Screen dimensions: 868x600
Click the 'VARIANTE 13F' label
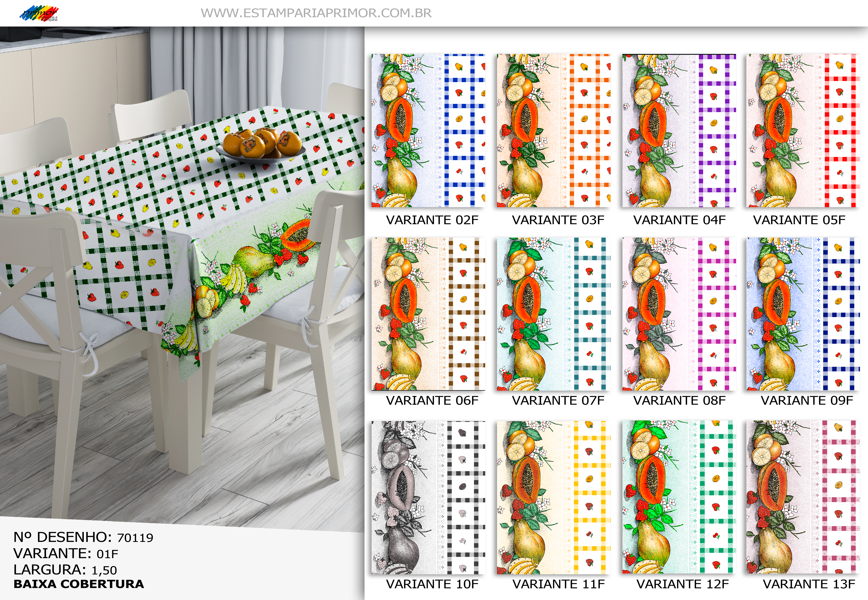click(809, 584)
